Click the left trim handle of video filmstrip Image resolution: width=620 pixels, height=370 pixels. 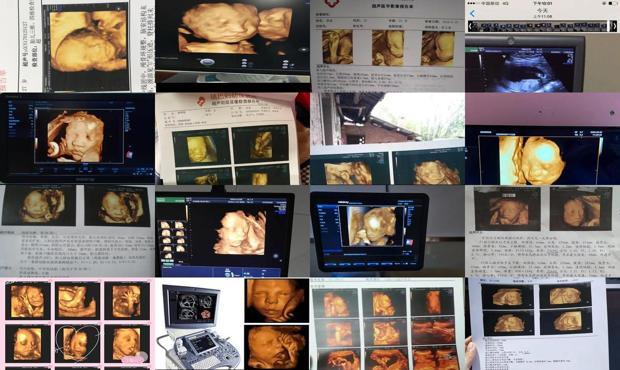(470, 26)
